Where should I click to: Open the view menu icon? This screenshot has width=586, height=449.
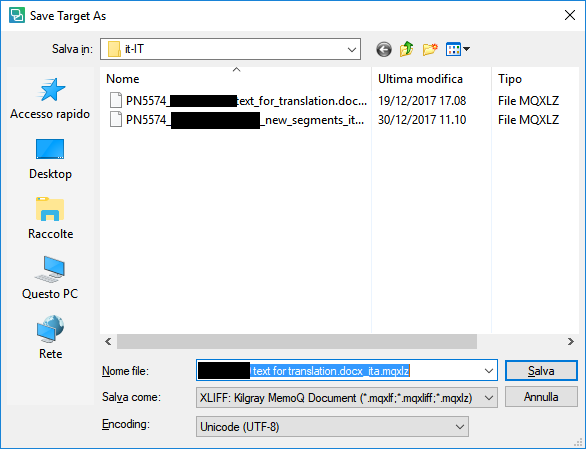point(458,49)
